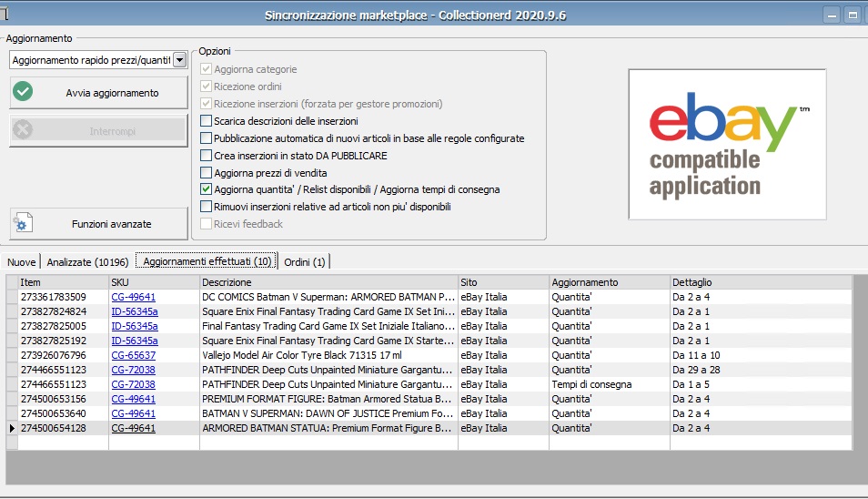Click description PREMIUM FORMAT FIGURE: Batman Armored Statua

(x=327, y=399)
